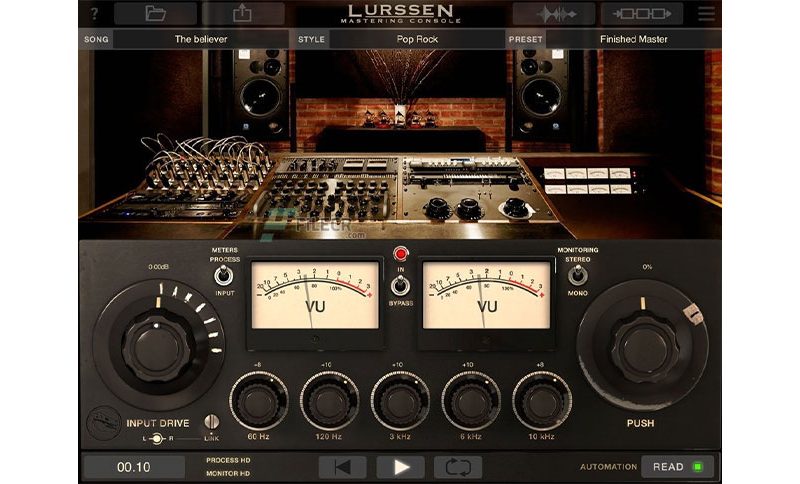Viewport: 800px width, 484px height.
Task: Click the 10 kHz EQ knob
Action: (x=542, y=401)
